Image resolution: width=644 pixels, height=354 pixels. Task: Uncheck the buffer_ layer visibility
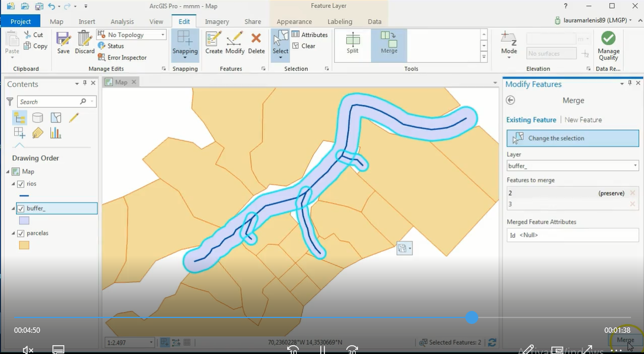[x=21, y=208]
